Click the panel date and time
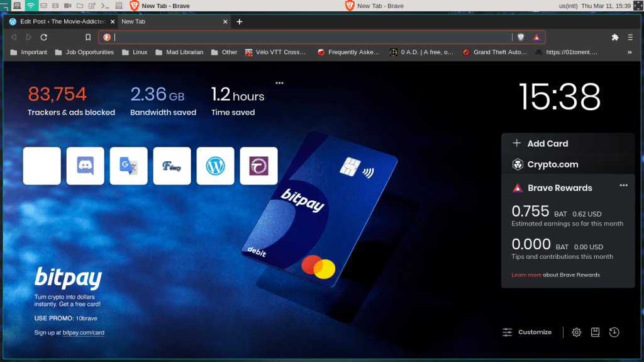Viewport: 644px width, 362px height. pyautogui.click(x=606, y=6)
